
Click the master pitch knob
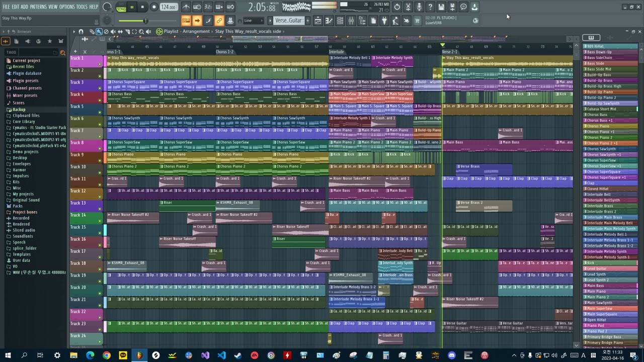tap(107, 21)
